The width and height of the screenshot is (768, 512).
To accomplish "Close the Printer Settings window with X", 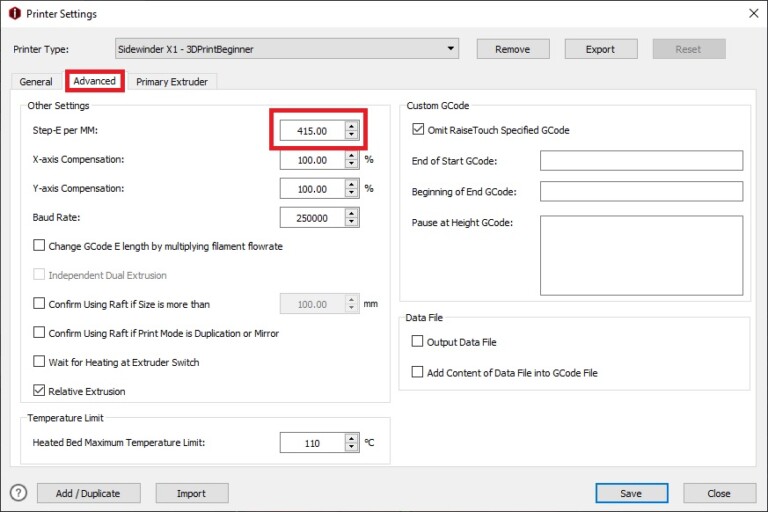I will (753, 13).
